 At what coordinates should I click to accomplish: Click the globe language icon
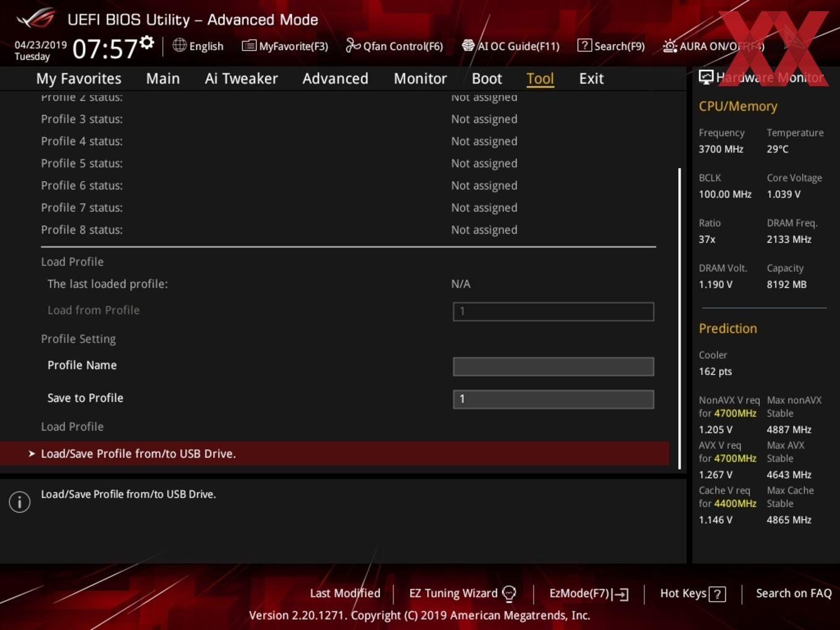pyautogui.click(x=179, y=45)
